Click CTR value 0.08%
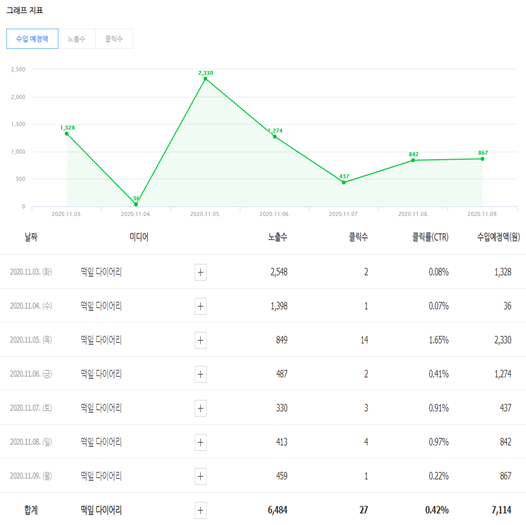The image size is (526, 525). coord(439,272)
